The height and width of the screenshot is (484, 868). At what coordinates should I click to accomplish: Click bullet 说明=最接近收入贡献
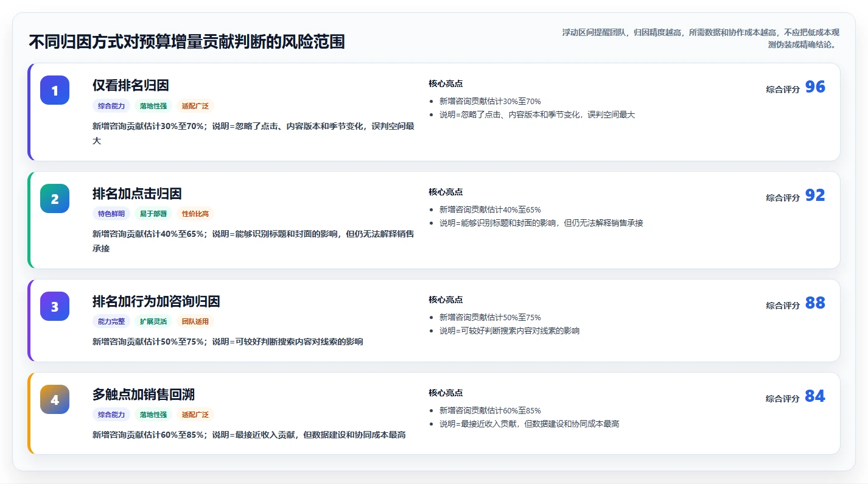pyautogui.click(x=530, y=424)
